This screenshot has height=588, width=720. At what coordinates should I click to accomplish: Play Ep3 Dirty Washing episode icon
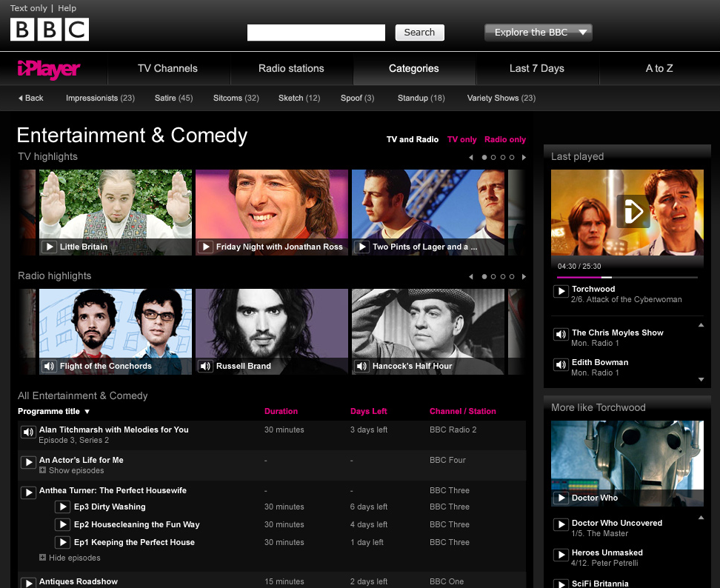click(x=63, y=507)
